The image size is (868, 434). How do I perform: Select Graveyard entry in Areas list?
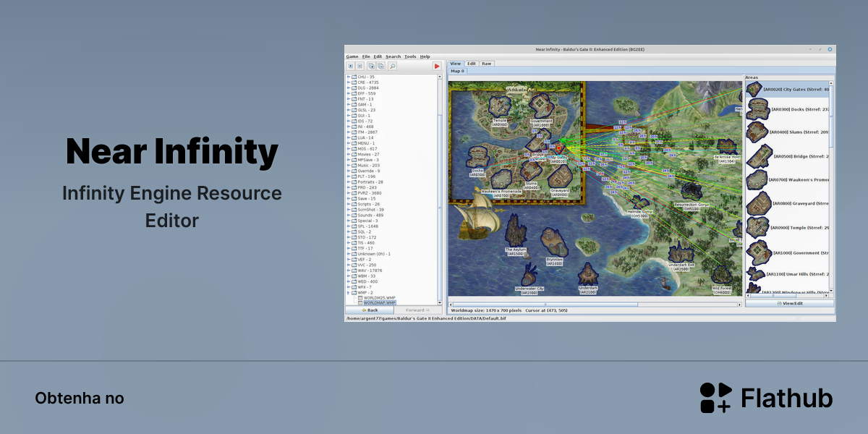[x=788, y=204]
